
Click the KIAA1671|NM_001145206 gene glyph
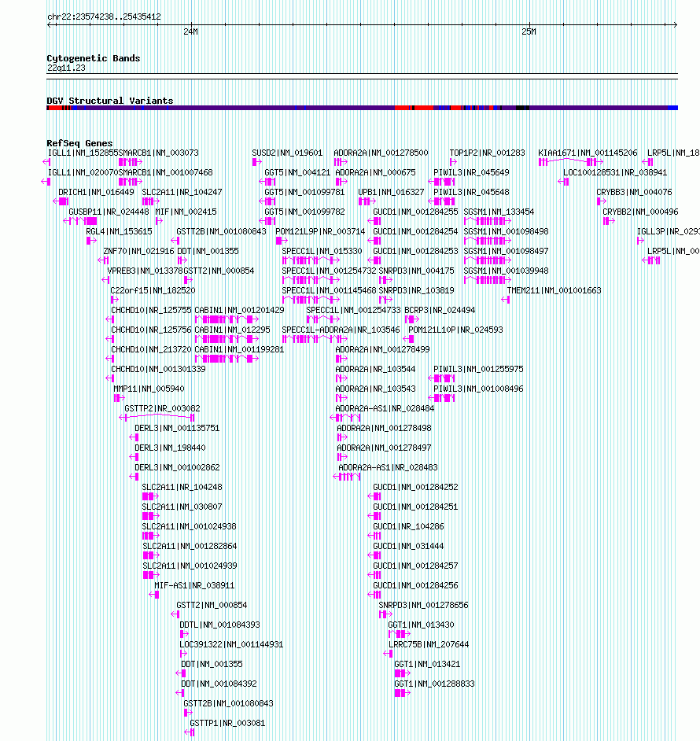[x=571, y=162]
